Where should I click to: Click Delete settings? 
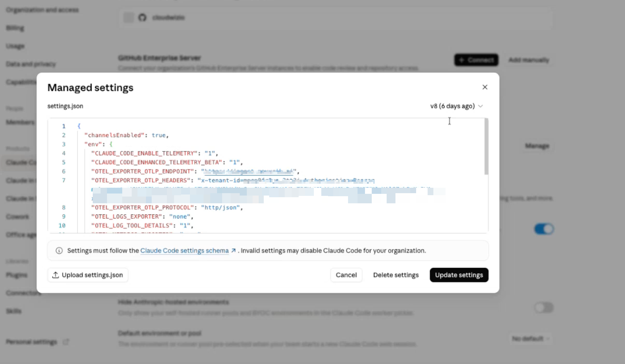coord(396,275)
